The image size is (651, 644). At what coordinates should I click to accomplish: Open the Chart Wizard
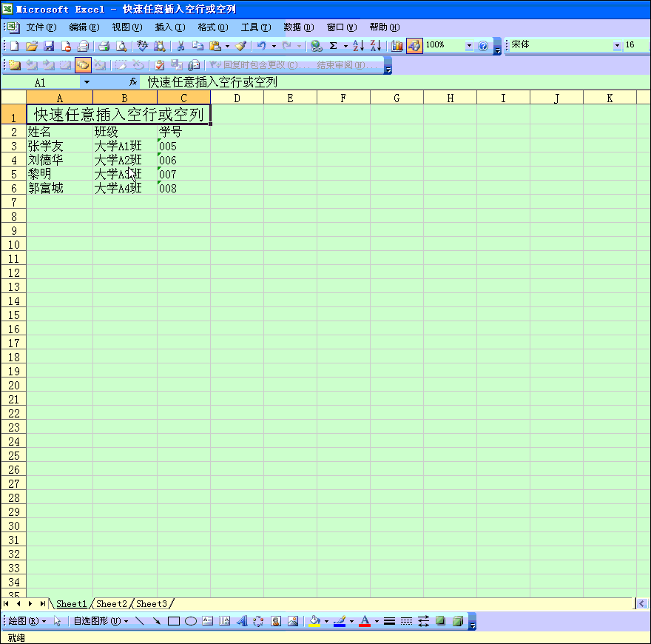397,46
